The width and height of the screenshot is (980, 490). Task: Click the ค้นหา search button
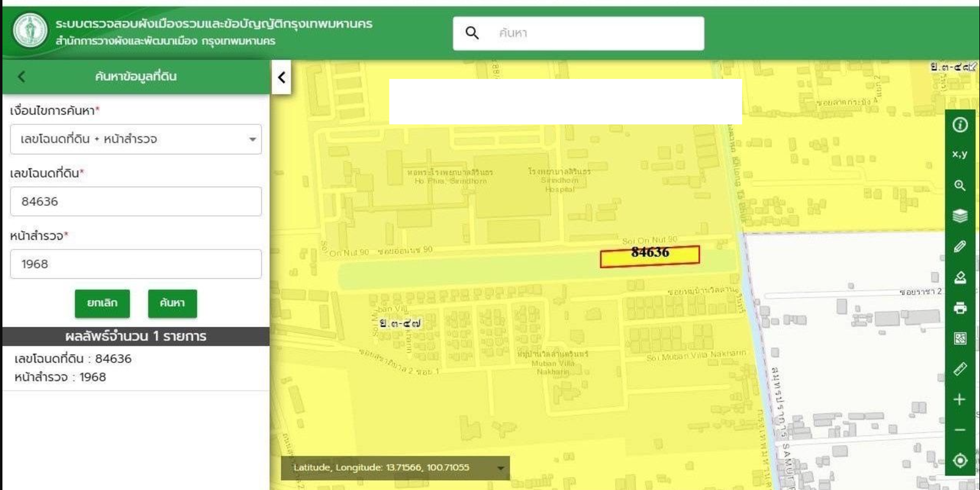coord(172,304)
